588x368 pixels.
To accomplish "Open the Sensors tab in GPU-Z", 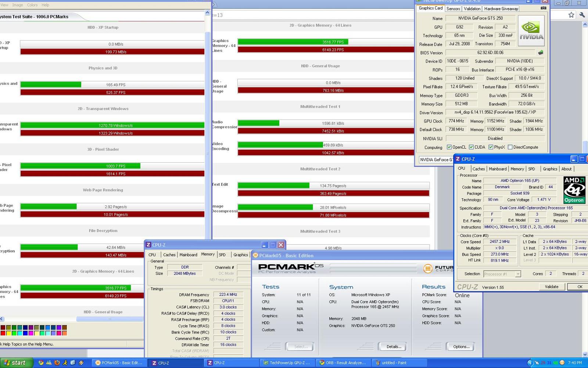I will coord(453,8).
